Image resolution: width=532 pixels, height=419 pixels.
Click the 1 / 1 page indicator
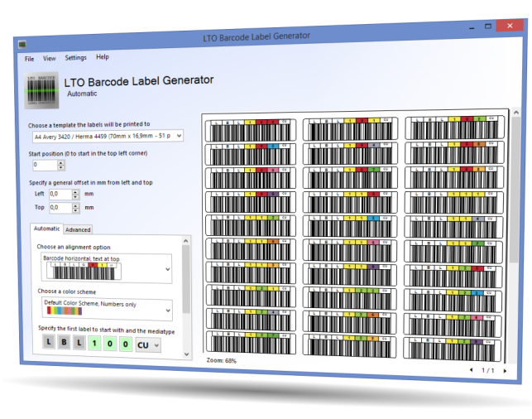(488, 370)
